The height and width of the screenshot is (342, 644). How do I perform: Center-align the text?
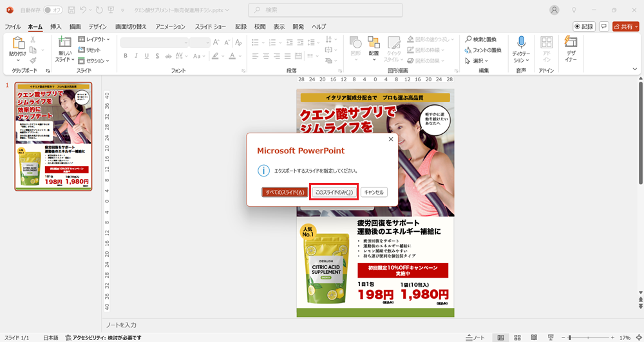[266, 56]
